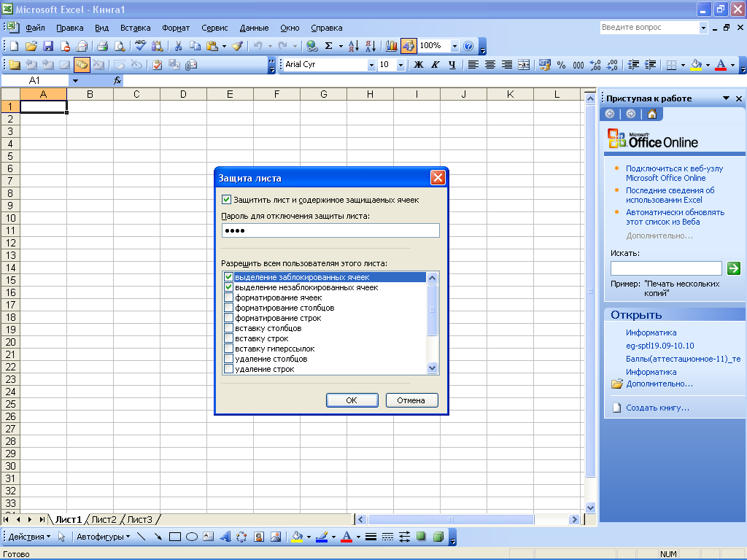The width and height of the screenshot is (747, 560).
Task: Apply percent style format
Action: (562, 65)
